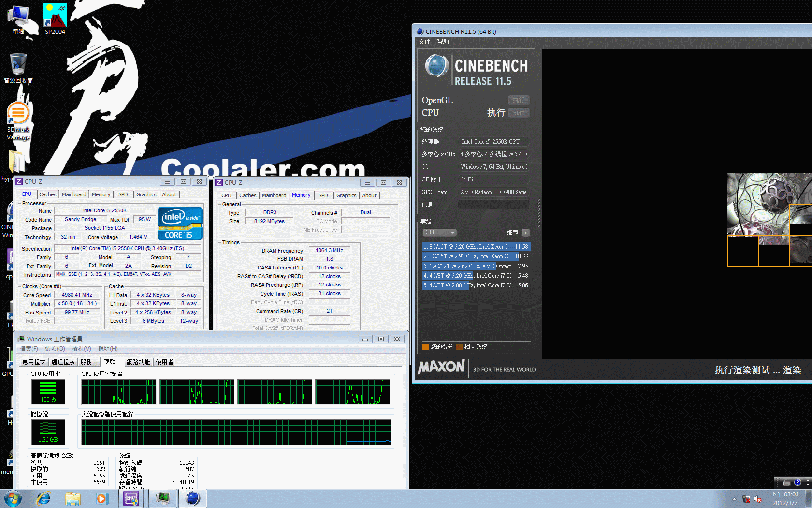Open SPD tab in left CPU-Z window

123,194
